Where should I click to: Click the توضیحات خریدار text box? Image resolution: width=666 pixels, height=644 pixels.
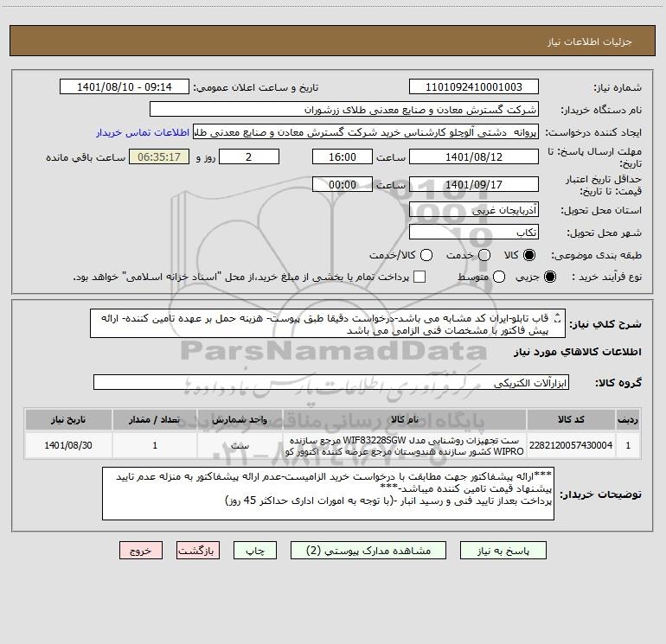(328, 494)
